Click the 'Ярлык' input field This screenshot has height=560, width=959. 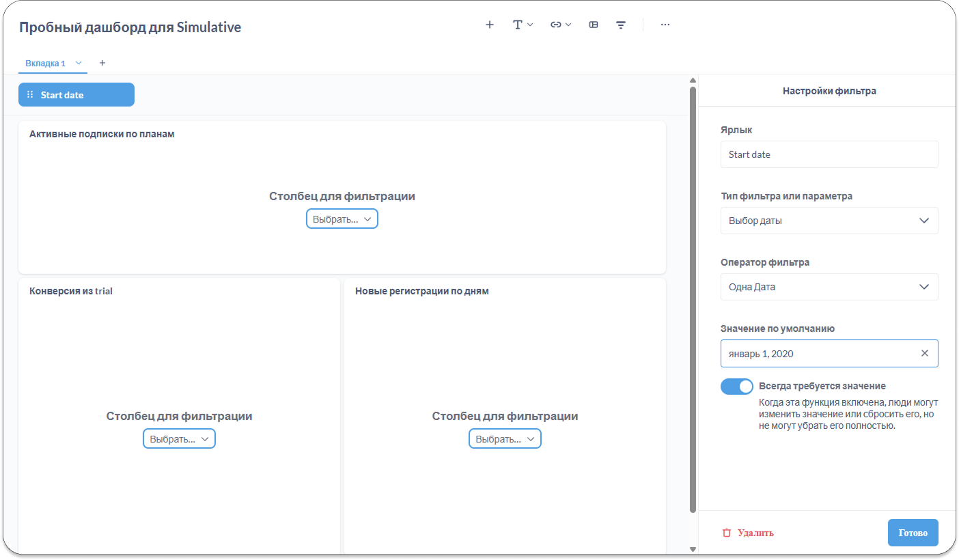click(829, 154)
